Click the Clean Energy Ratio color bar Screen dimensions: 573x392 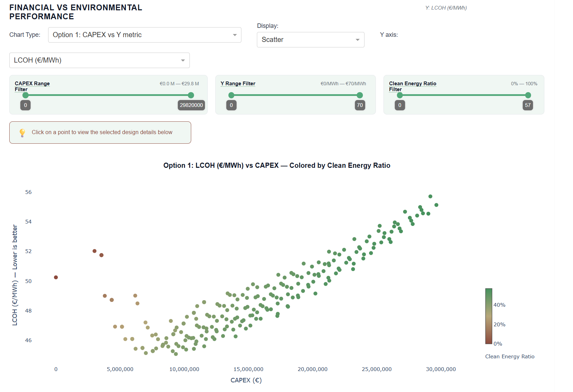(488, 316)
